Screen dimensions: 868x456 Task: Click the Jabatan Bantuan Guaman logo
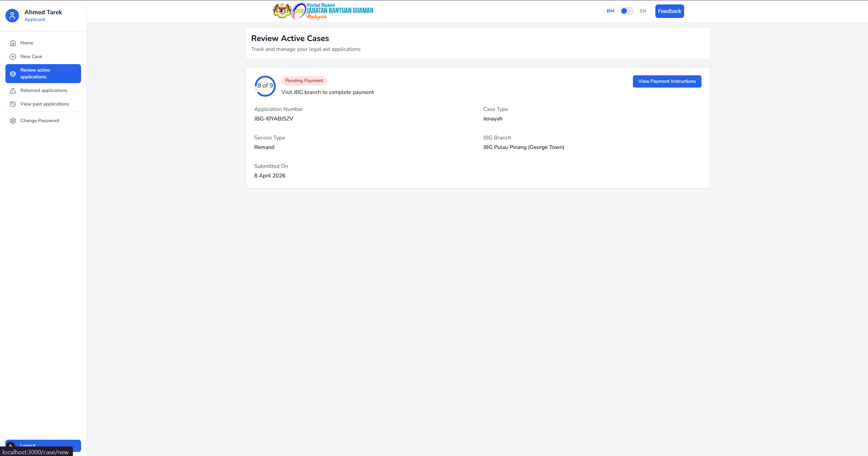(x=323, y=11)
